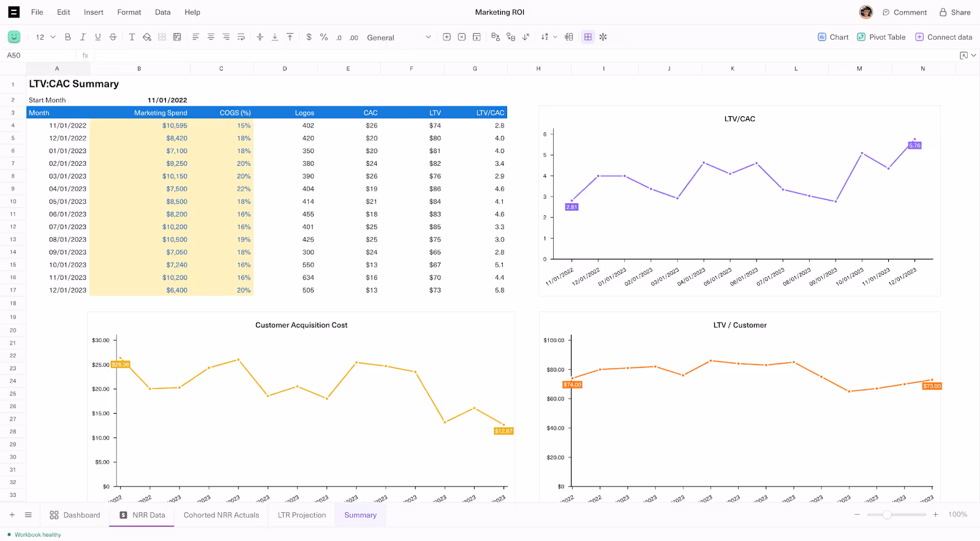Open the font size dropdown

[45, 37]
